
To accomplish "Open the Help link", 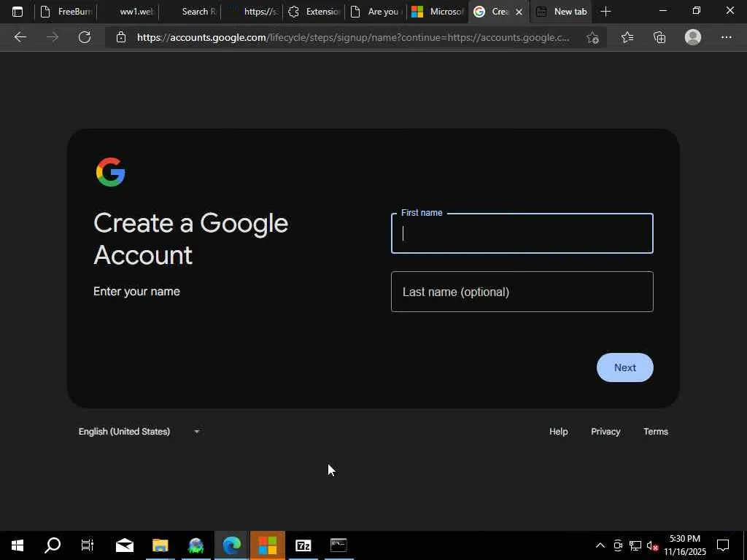I will click(558, 432).
